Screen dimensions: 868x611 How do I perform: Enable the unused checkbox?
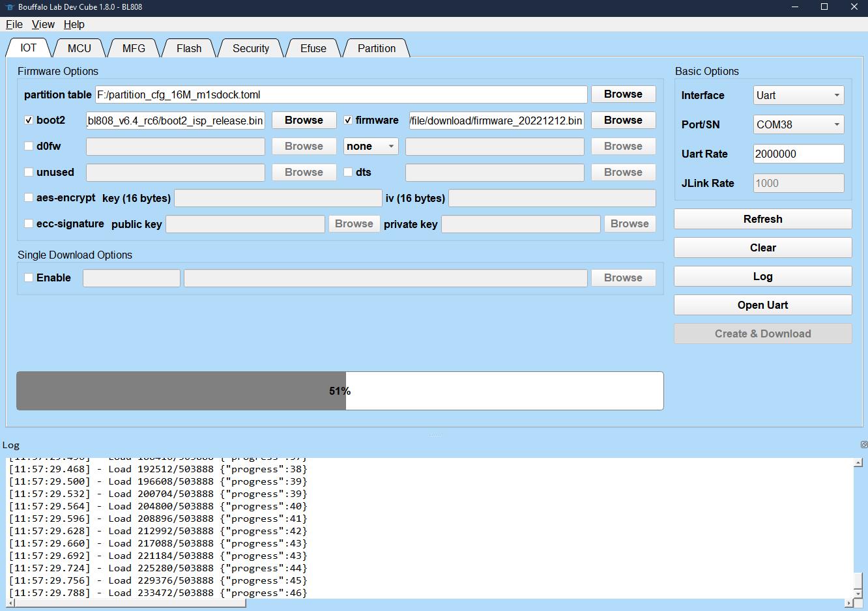click(29, 173)
